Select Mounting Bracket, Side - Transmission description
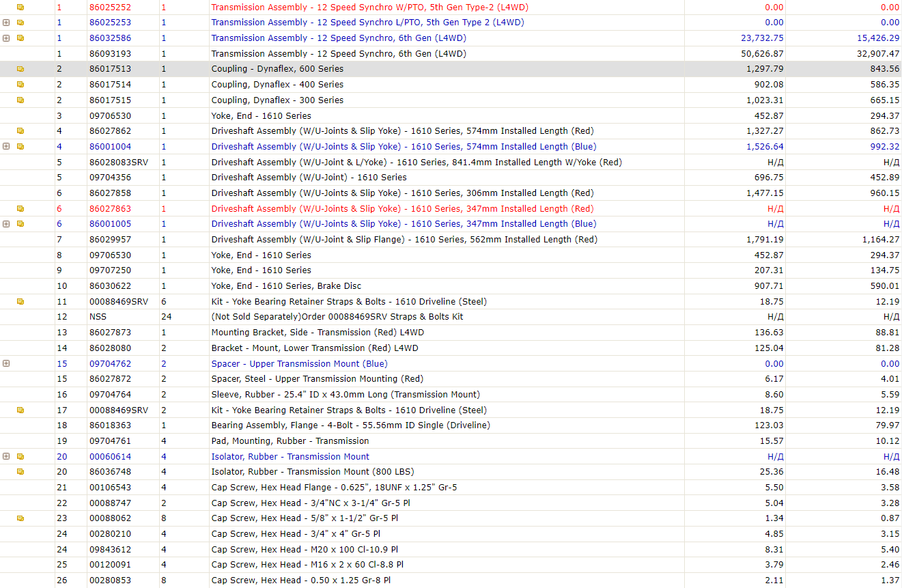902x588 pixels. coord(318,333)
